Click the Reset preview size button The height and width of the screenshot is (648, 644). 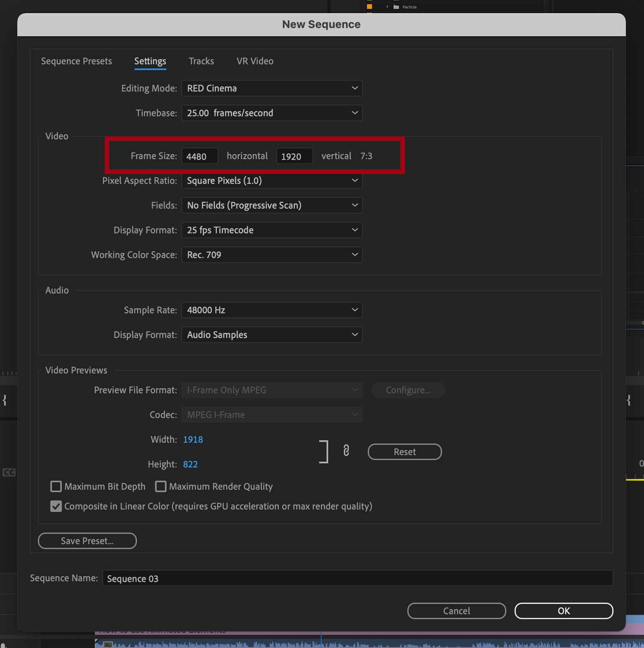[404, 452]
